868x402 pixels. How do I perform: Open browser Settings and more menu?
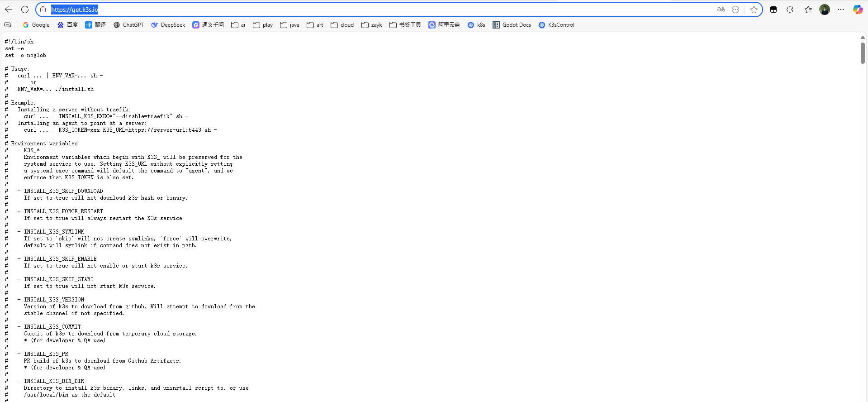point(841,10)
